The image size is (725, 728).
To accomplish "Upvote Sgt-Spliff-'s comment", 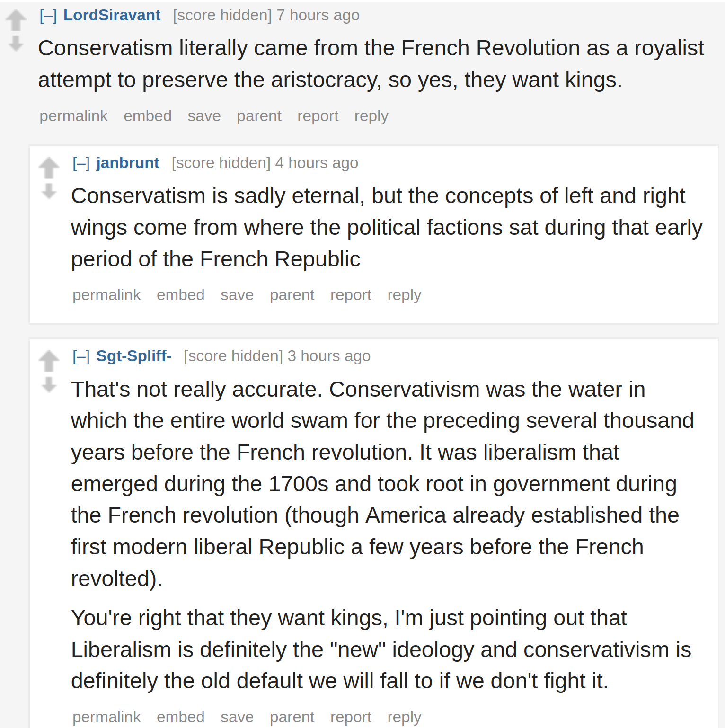I will (49, 361).
